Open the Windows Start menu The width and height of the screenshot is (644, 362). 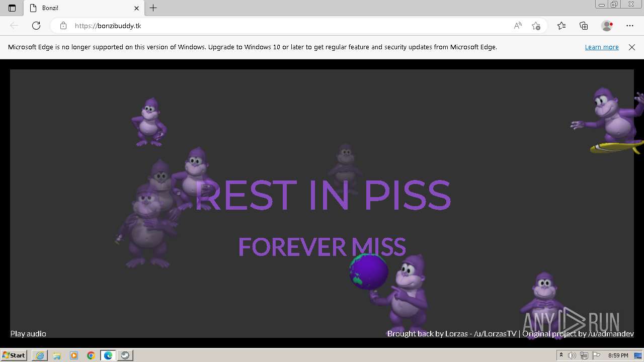click(x=14, y=355)
